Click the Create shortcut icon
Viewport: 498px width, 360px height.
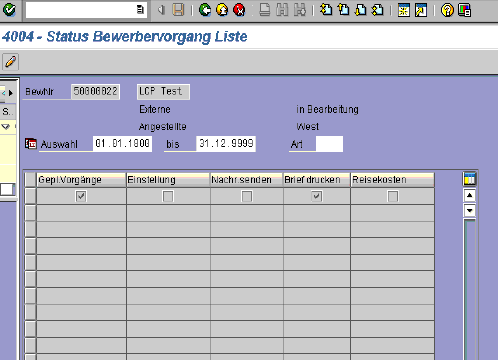click(x=421, y=10)
